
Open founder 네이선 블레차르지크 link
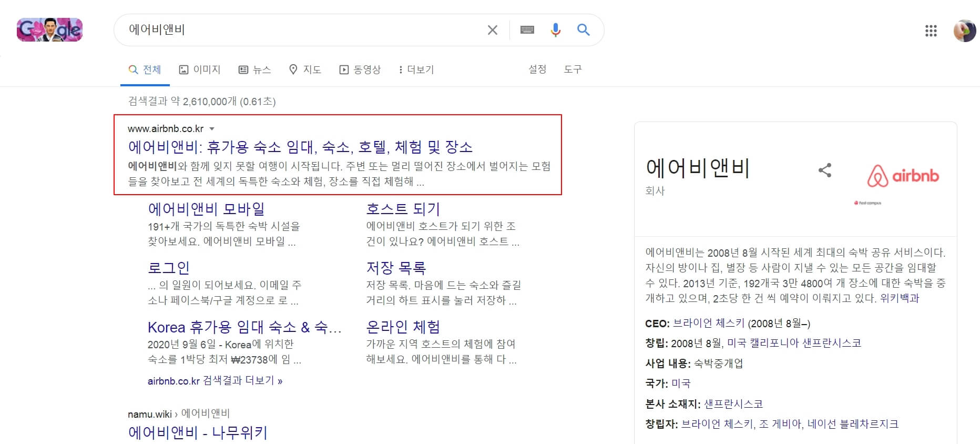(853, 424)
